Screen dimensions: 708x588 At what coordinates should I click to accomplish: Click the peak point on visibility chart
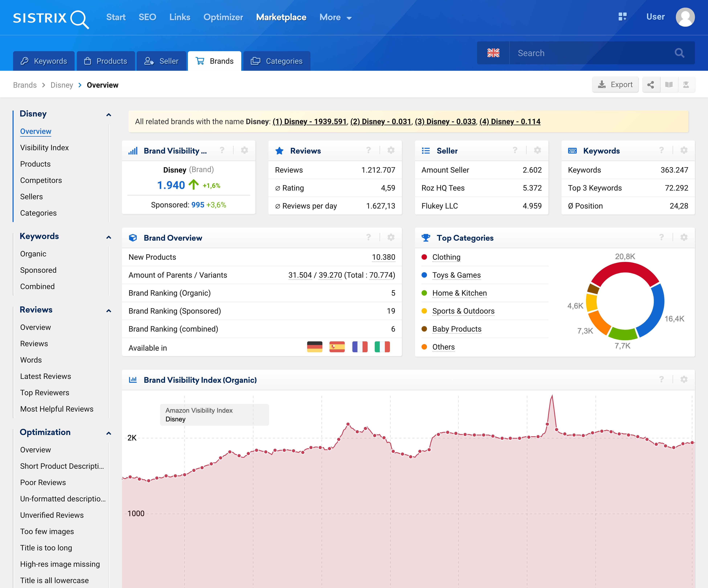coord(552,396)
